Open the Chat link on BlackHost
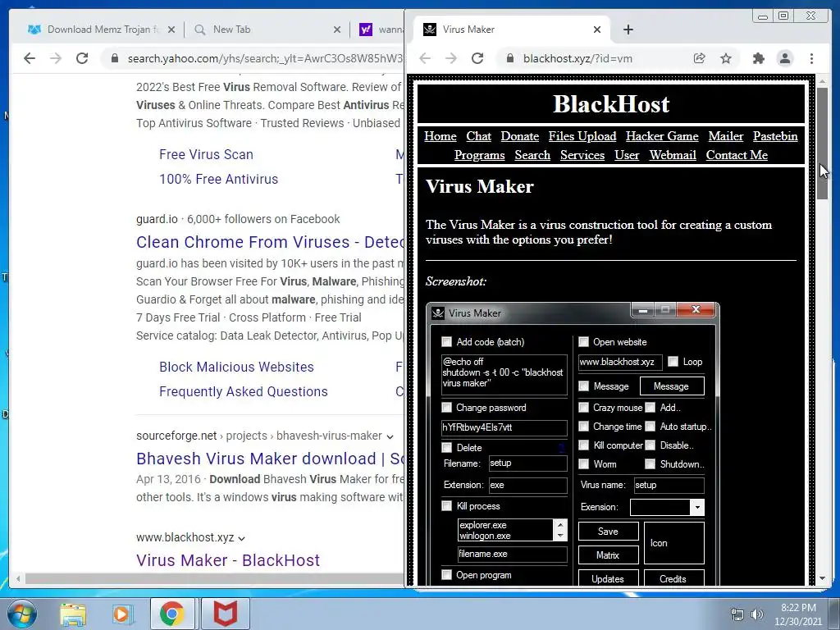This screenshot has width=840, height=630. 478,137
